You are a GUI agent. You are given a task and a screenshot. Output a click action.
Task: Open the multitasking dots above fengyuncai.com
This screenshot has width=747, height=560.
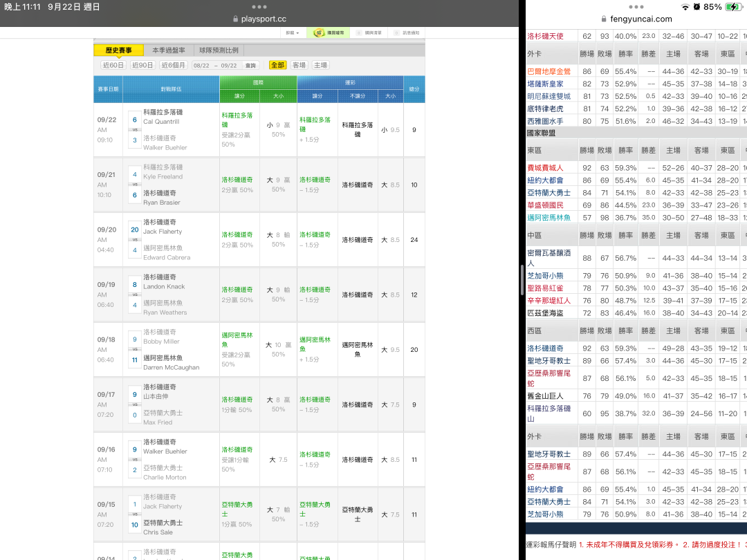coord(636,7)
